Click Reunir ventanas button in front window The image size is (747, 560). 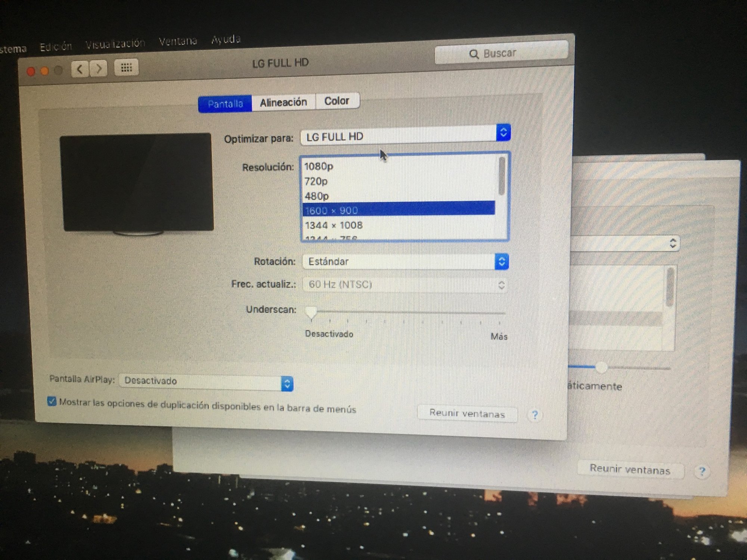467,413
